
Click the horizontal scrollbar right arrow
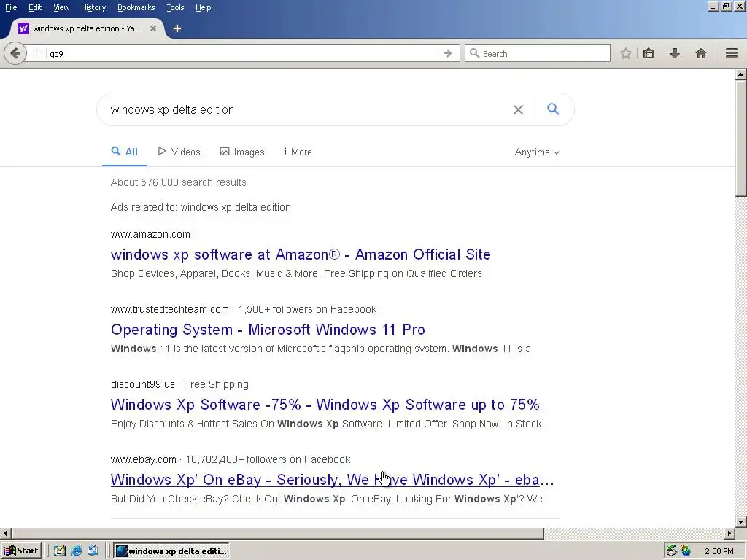[729, 533]
